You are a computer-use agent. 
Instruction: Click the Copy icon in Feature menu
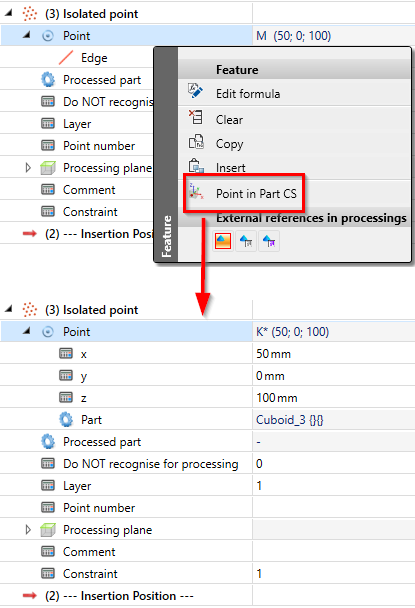pos(196,142)
